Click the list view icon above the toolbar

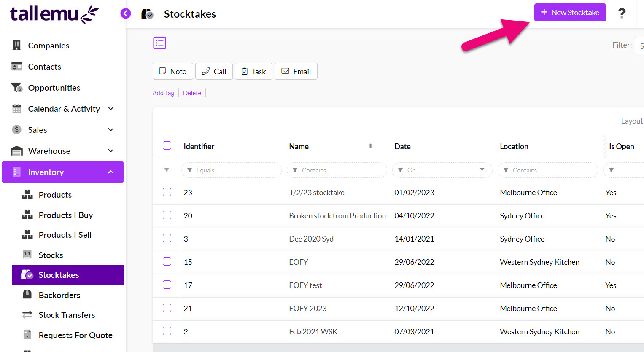click(x=159, y=43)
